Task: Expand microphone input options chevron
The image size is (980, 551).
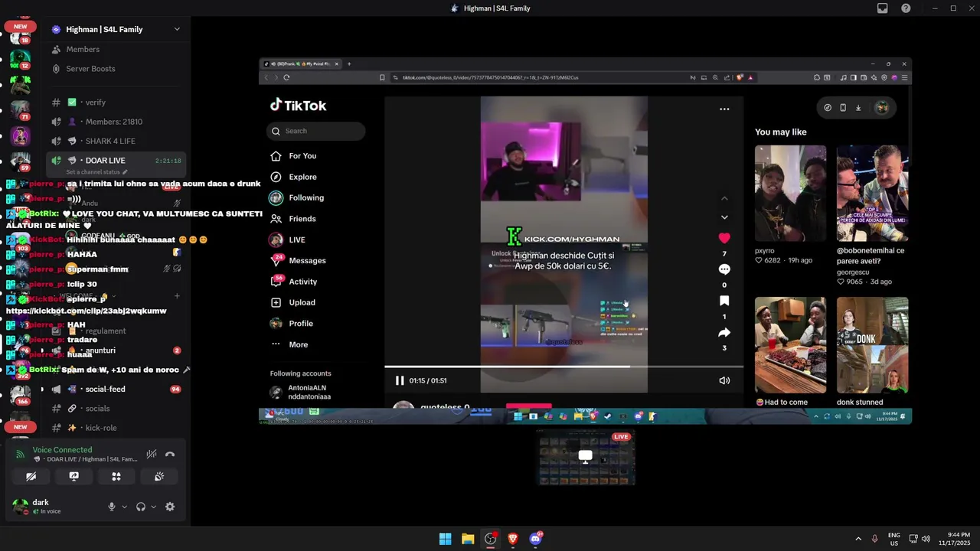Action: (124, 507)
